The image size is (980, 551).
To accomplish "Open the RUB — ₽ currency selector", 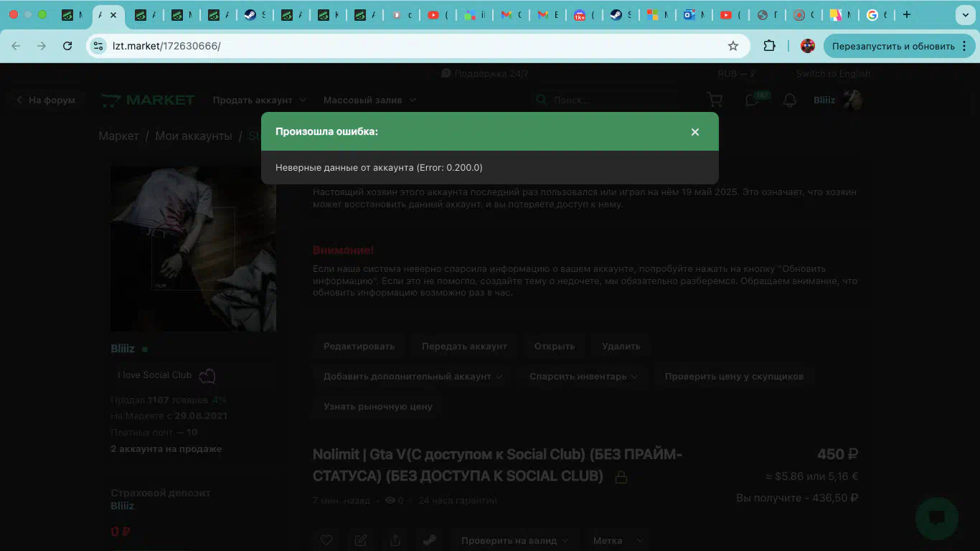I will tap(737, 74).
